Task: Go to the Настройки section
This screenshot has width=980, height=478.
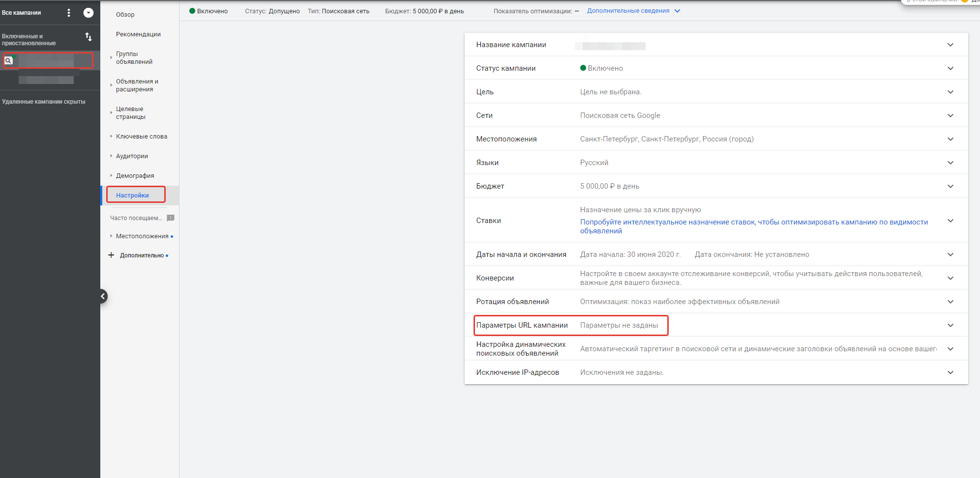Action: [132, 196]
